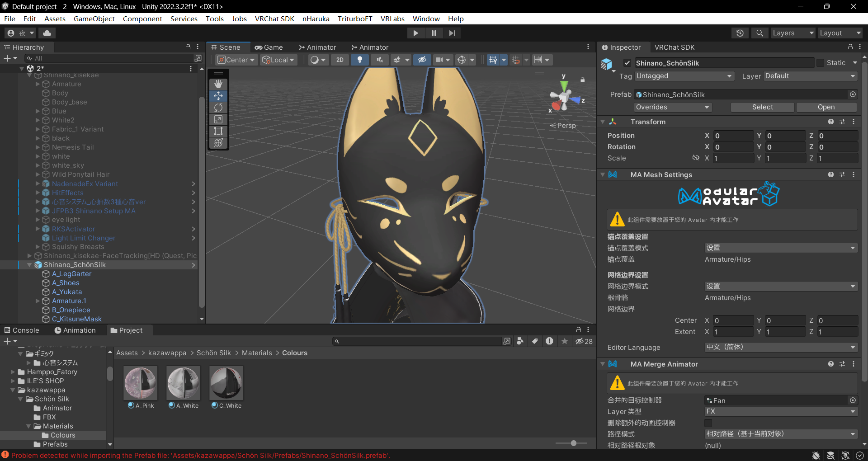The image size is (868, 461).
Task: Click the Position X input field
Action: (x=733, y=136)
